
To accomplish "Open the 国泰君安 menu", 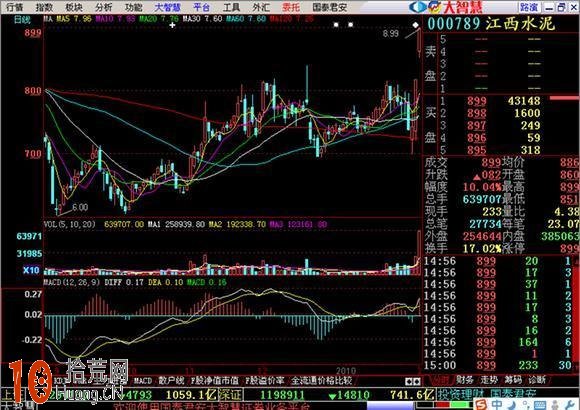I will pos(330,7).
